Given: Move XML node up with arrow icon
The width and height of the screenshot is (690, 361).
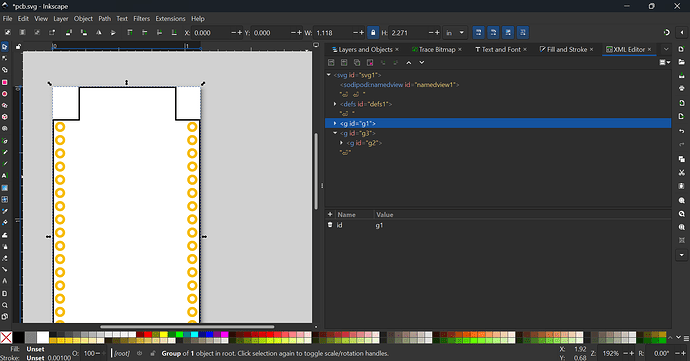Looking at the screenshot, I should point(409,63).
